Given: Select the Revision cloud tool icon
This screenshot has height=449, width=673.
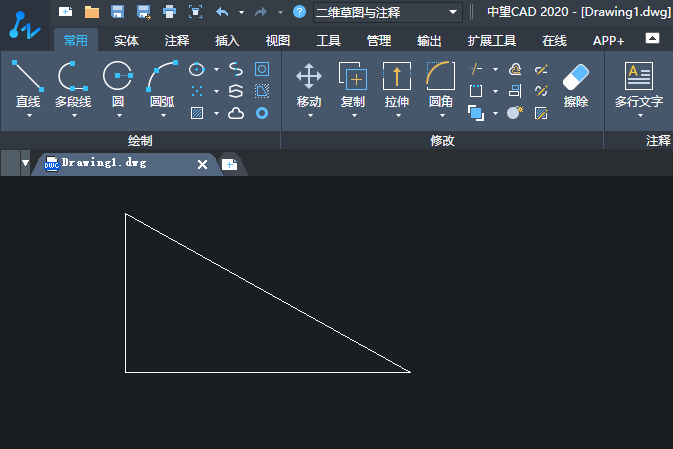Looking at the screenshot, I should 236,113.
